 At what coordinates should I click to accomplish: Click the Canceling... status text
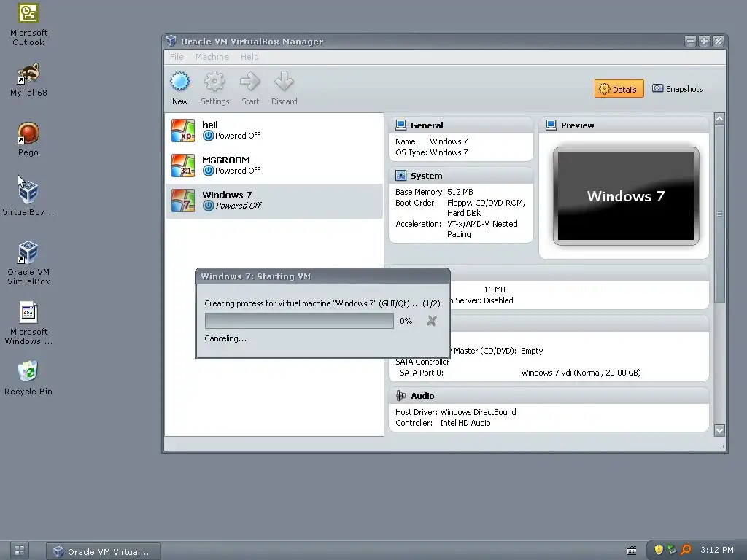point(225,338)
